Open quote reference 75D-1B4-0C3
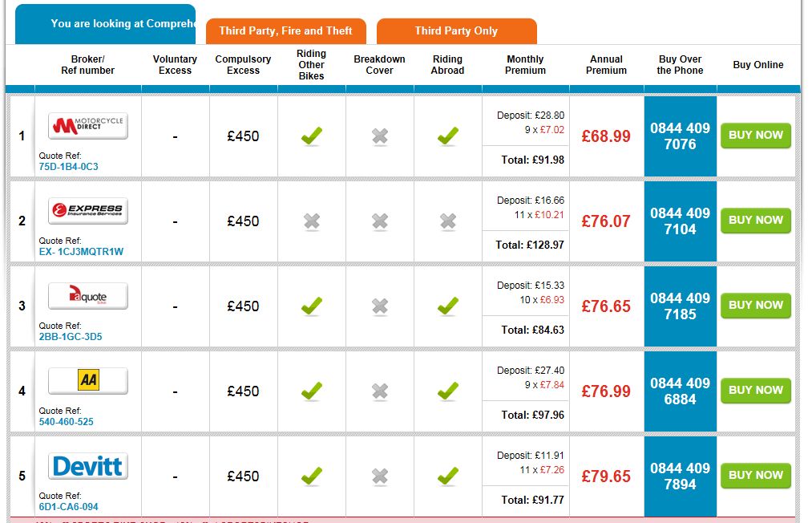 click(68, 166)
